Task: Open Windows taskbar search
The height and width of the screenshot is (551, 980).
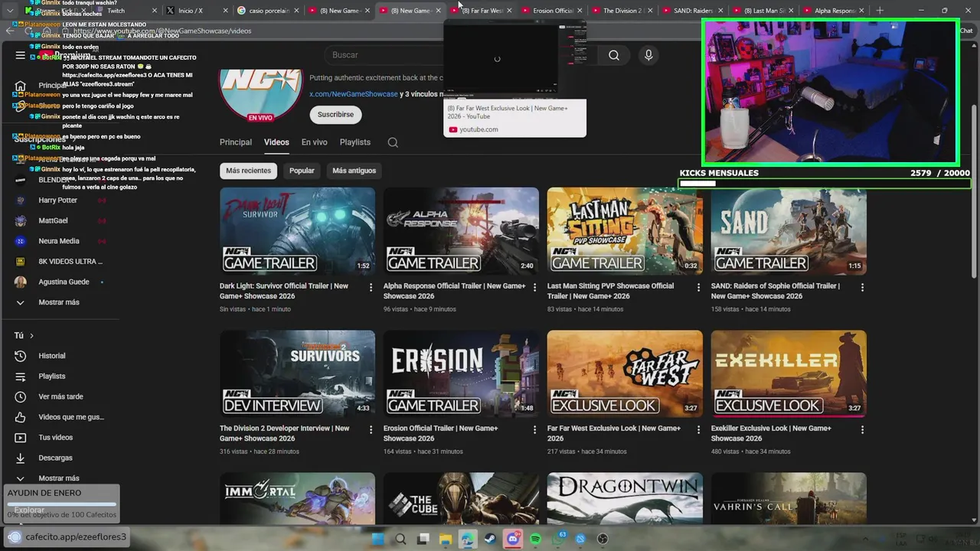Action: (400, 539)
